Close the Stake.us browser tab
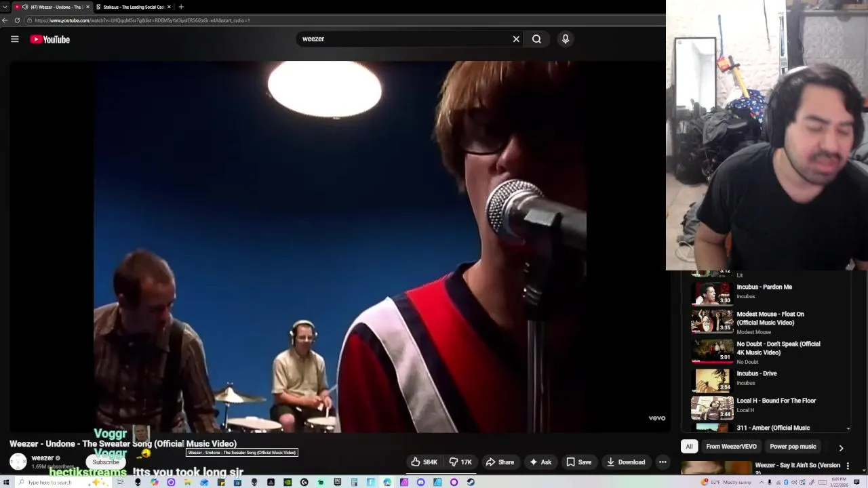 tap(168, 7)
